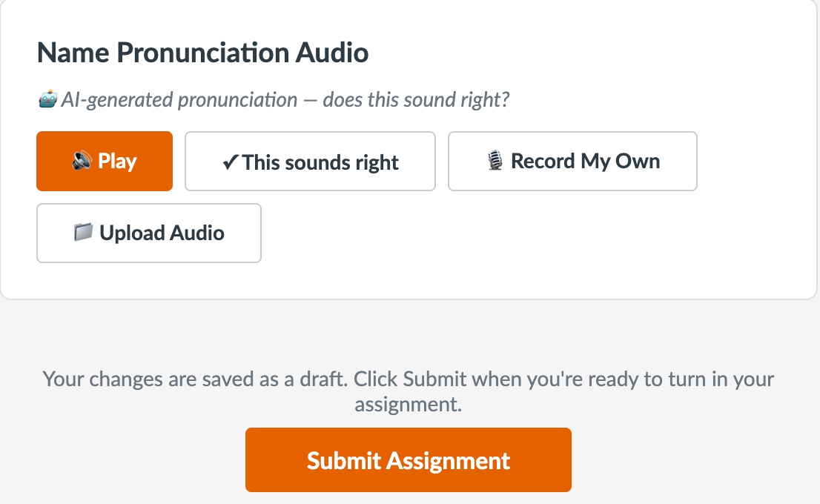The image size is (820, 504).
Task: Click the "does this sound right?" question text
Action: pyautogui.click(x=416, y=99)
